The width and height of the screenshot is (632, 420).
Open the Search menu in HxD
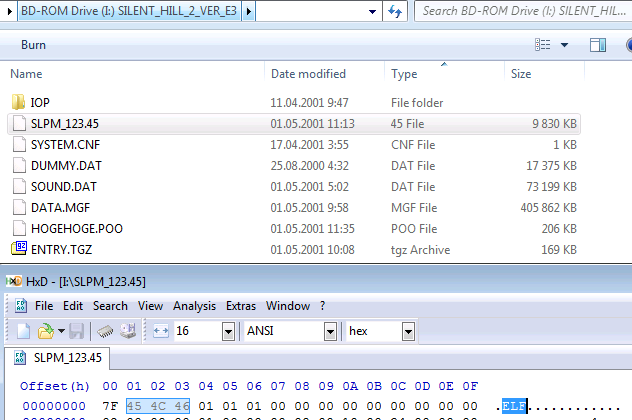pyautogui.click(x=110, y=306)
